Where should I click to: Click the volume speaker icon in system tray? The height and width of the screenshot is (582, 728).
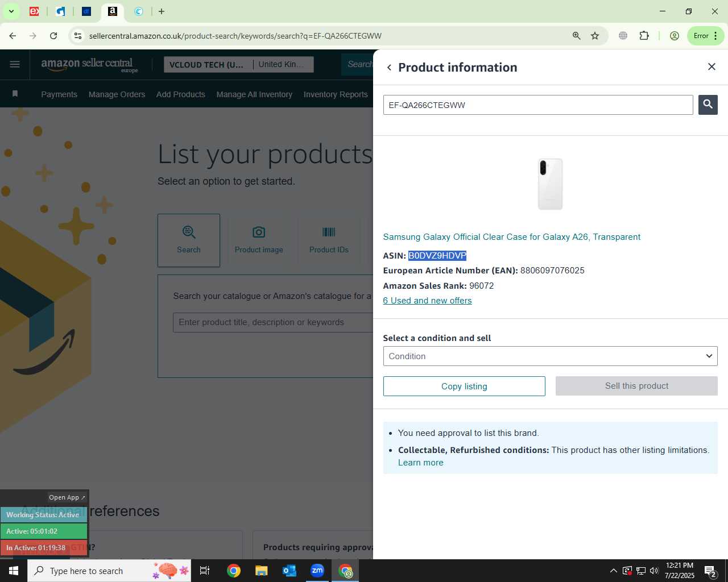click(x=654, y=571)
